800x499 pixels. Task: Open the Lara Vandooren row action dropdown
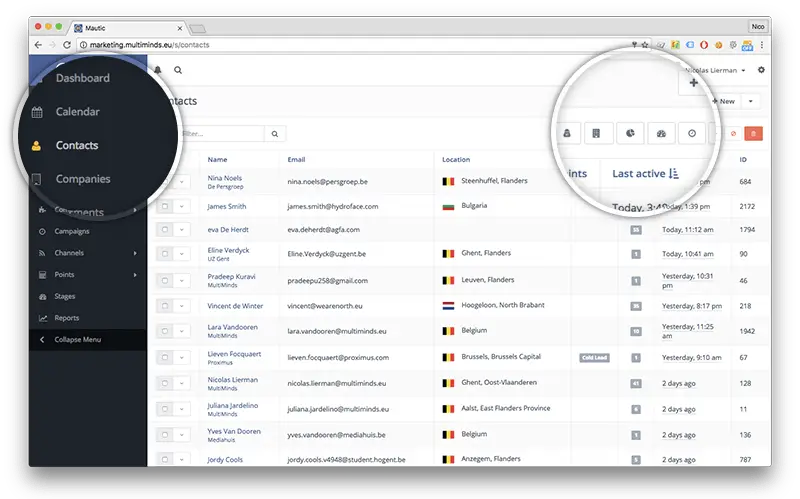tap(182, 331)
